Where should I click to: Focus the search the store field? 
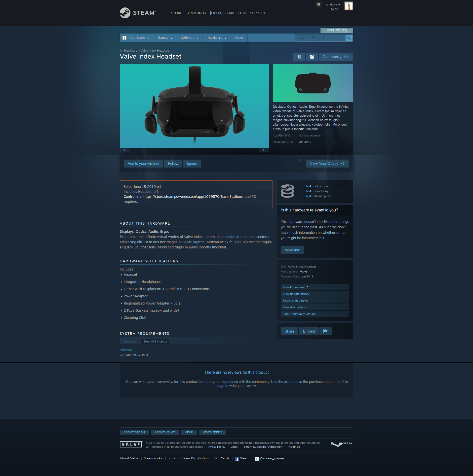point(320,38)
